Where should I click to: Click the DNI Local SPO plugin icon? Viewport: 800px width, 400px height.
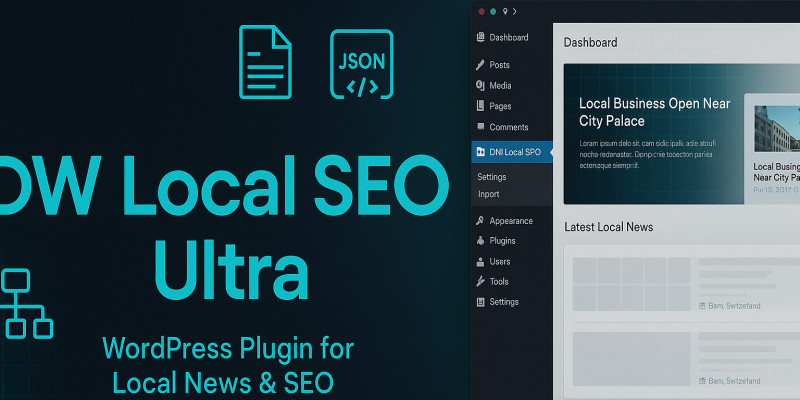(x=480, y=152)
